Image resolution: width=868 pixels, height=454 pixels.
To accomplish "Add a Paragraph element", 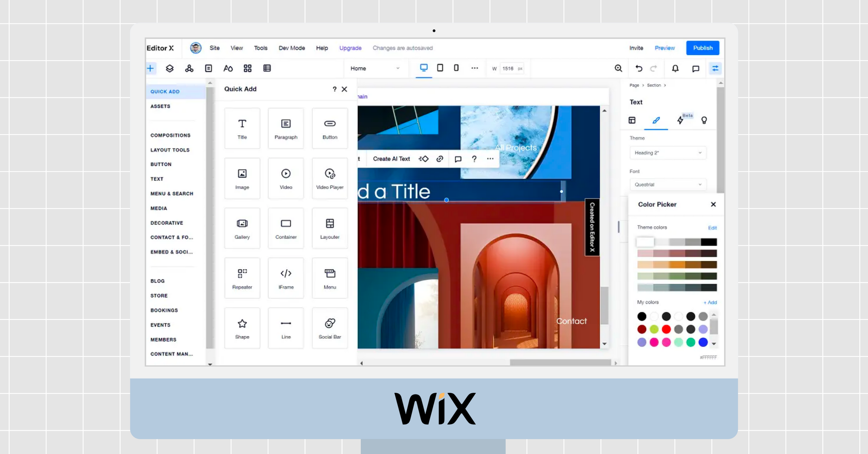I will pos(286,128).
